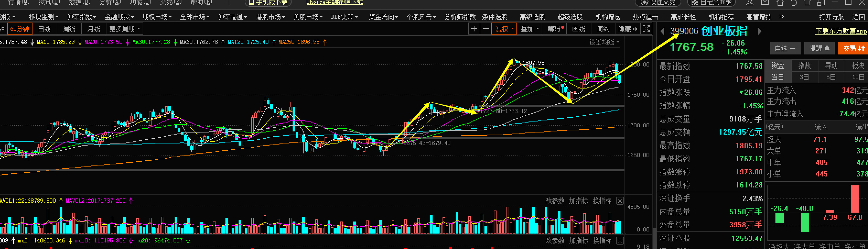
Task: Expand 沪深指数 menu
Action: point(81,17)
